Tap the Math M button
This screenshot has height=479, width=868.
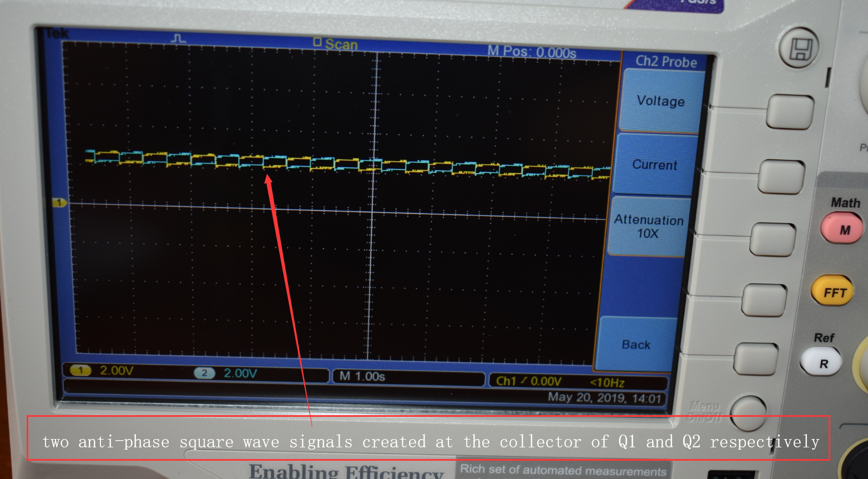[x=842, y=229]
